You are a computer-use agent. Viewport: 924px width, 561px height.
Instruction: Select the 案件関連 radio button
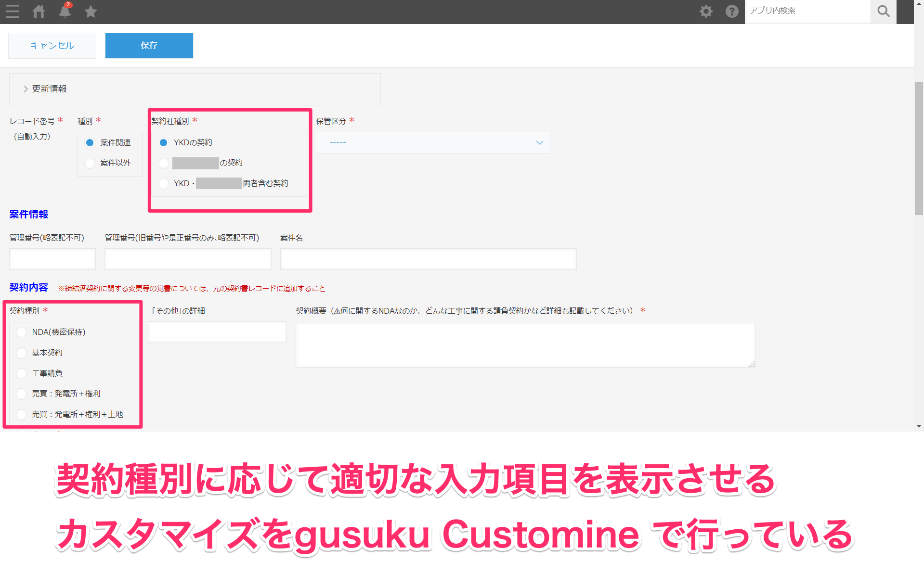pyautogui.click(x=90, y=142)
